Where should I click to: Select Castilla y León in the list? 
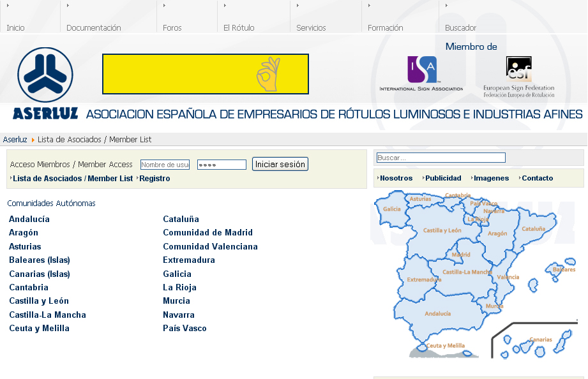pos(39,301)
